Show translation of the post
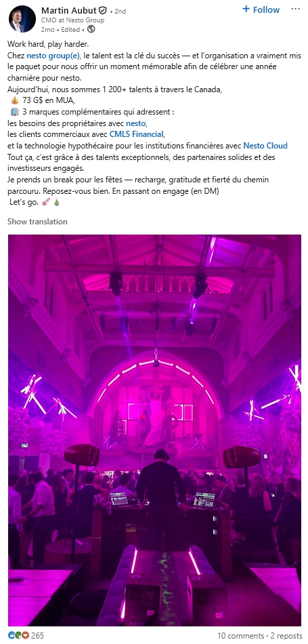 37,222
